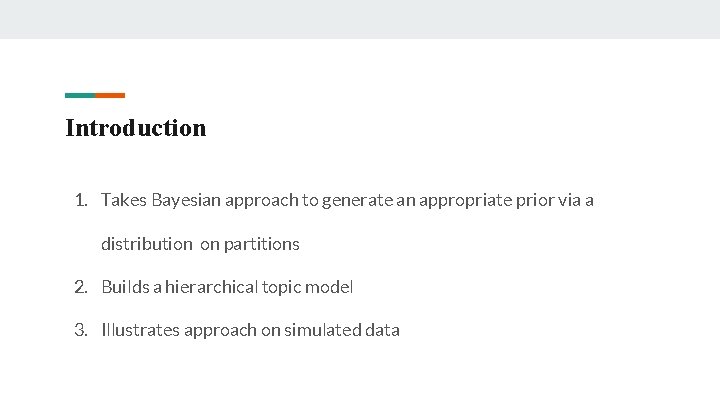
Task: Click the Builds a hierarchical topic model line
Action: [x=227, y=287]
